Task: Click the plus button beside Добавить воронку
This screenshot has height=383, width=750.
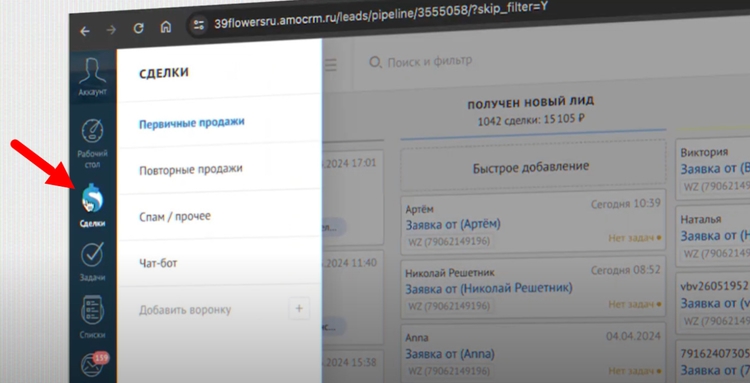Action: (x=299, y=308)
